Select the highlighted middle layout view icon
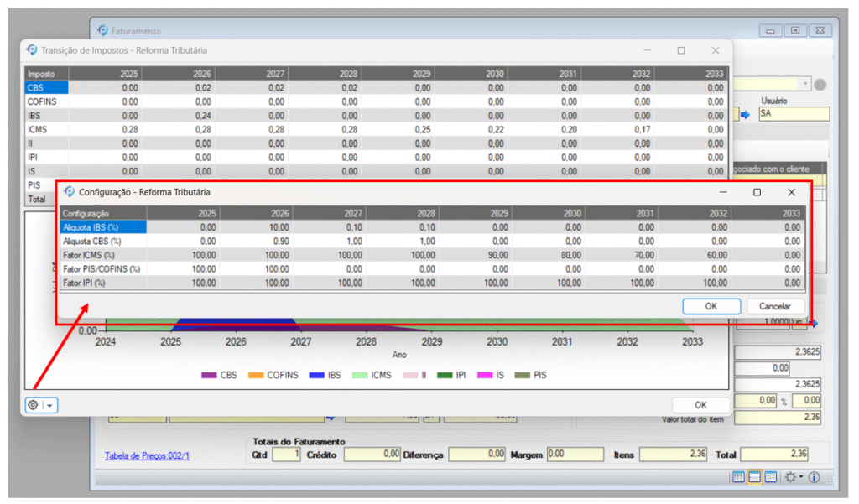The width and height of the screenshot is (859, 504). (755, 476)
